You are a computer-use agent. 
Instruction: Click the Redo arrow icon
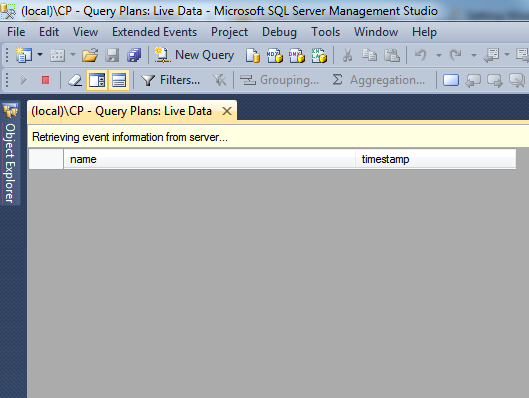point(455,55)
